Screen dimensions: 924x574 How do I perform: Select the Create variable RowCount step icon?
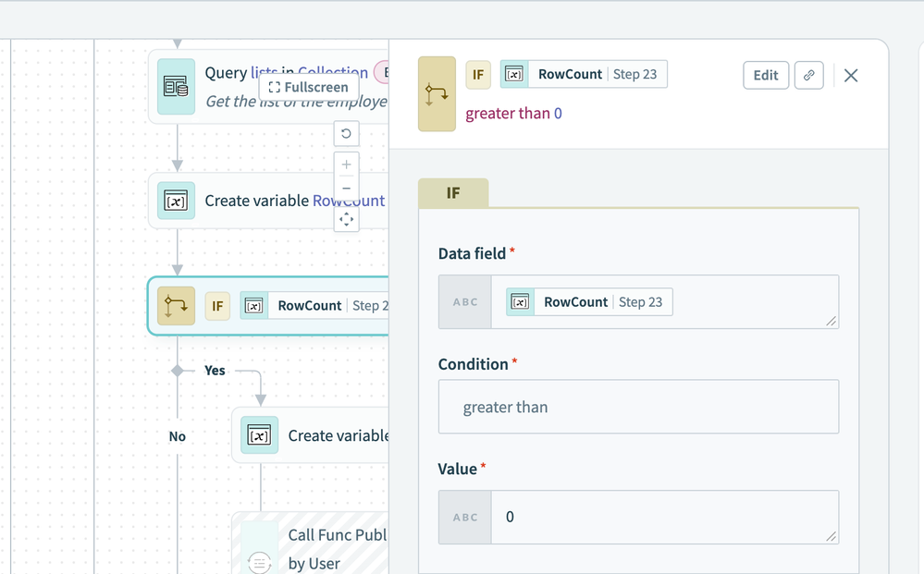coord(176,201)
